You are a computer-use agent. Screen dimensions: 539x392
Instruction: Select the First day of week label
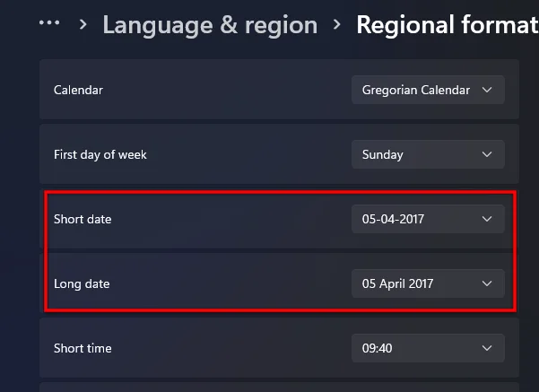click(100, 154)
